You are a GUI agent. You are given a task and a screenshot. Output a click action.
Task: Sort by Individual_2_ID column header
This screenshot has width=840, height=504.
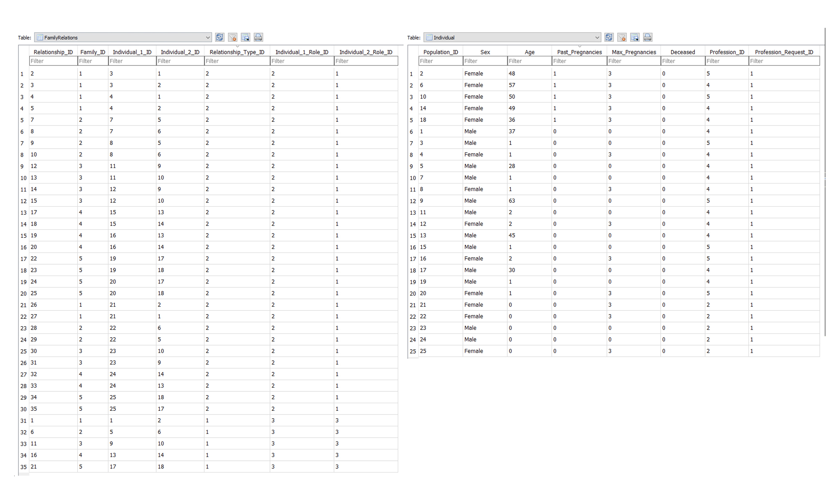pyautogui.click(x=180, y=52)
